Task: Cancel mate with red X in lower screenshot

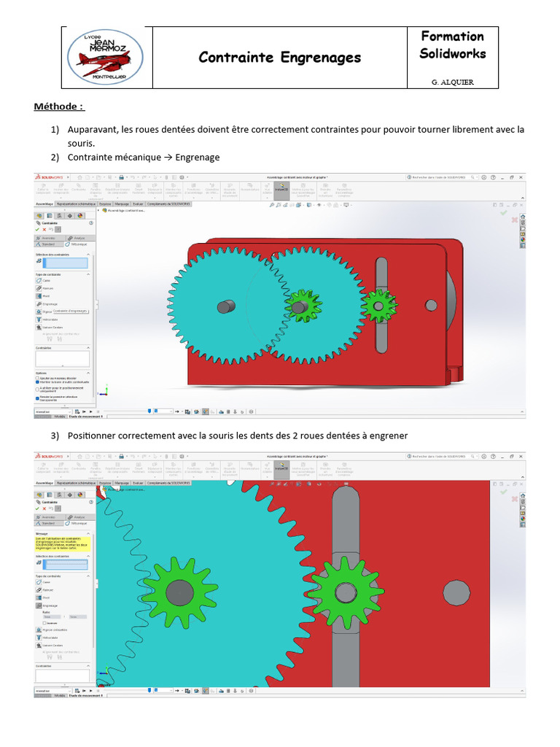Action: pyautogui.click(x=44, y=508)
